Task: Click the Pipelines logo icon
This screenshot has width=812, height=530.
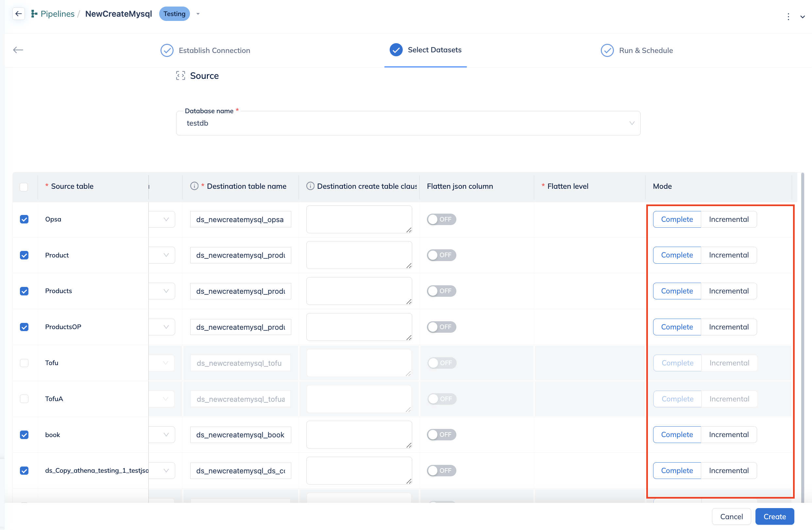Action: (x=34, y=14)
